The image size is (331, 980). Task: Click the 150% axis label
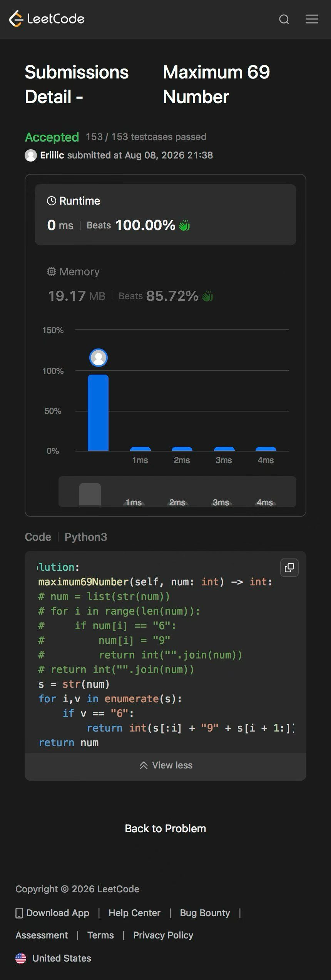pos(53,330)
